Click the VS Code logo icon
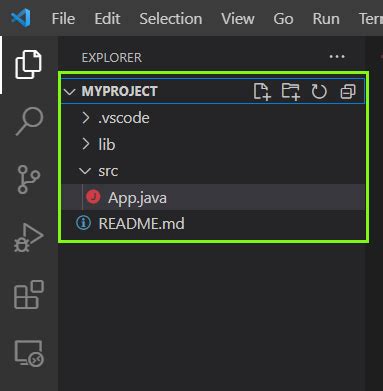This screenshot has width=383, height=391. pos(21,18)
